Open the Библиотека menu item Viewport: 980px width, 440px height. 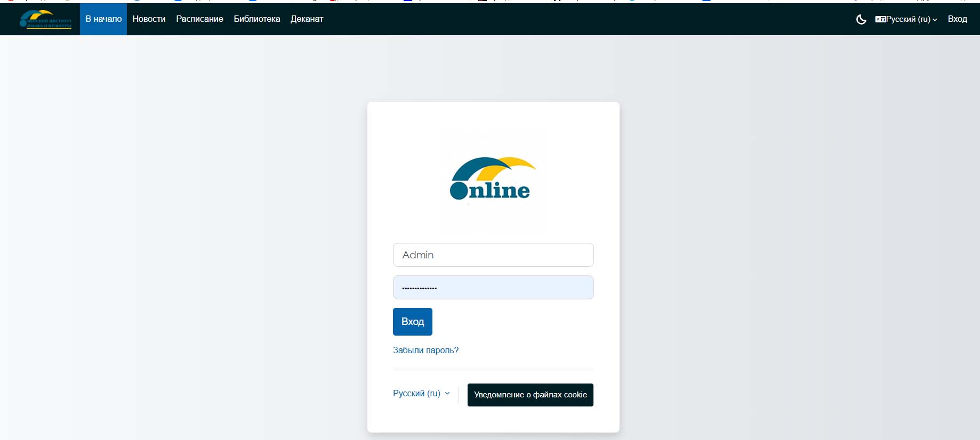point(256,19)
